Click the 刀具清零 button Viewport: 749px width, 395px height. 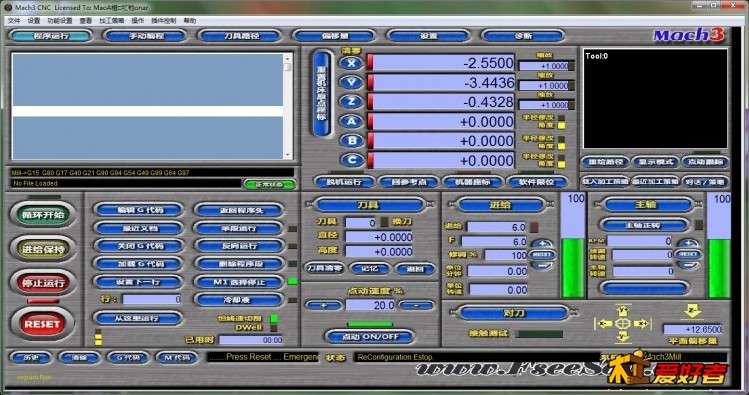point(325,268)
